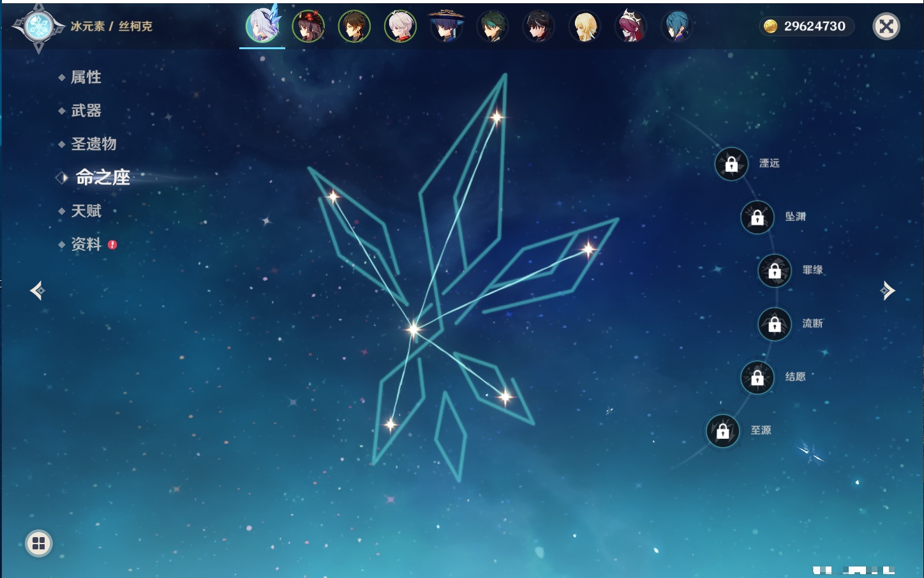This screenshot has height=578, width=924.
Task: Switch to the black-haired avatar beside Xiao
Action: point(539,26)
